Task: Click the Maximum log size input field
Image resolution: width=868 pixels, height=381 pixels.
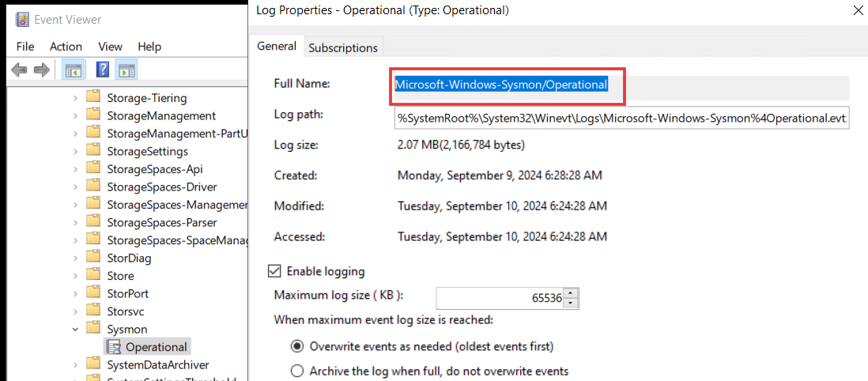Action: tap(500, 299)
